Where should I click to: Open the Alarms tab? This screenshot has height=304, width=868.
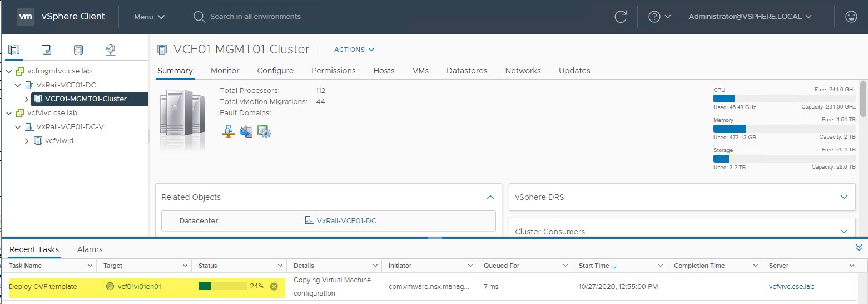[x=90, y=249]
